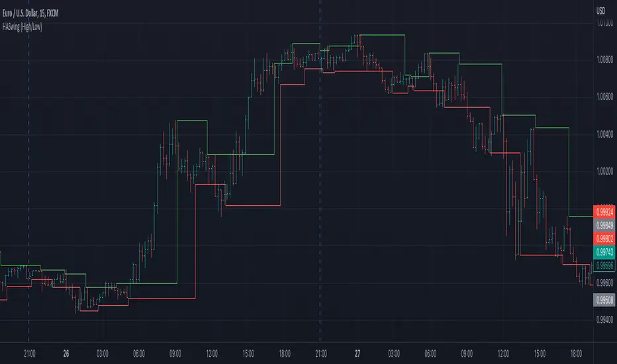Click the 27 date label on time axis

[x=357, y=353]
